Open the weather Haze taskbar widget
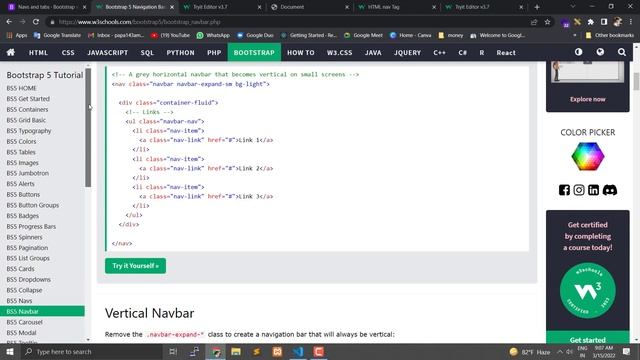This screenshot has width=640, height=360. point(530,351)
